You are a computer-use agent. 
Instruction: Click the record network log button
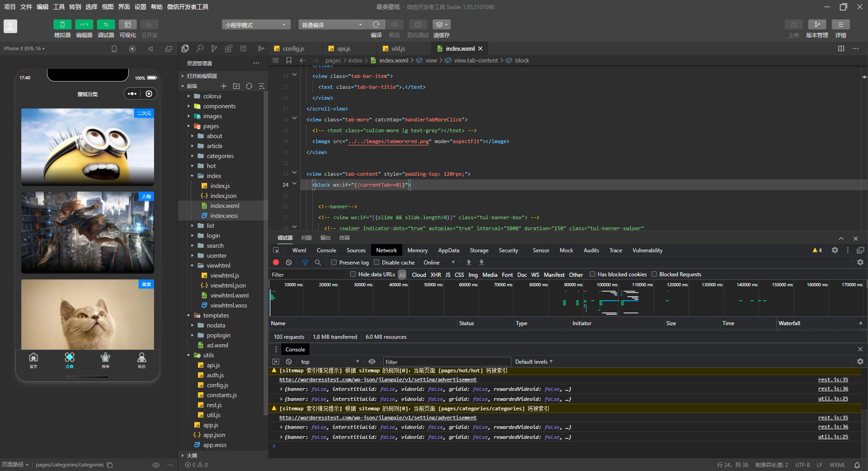click(x=276, y=262)
